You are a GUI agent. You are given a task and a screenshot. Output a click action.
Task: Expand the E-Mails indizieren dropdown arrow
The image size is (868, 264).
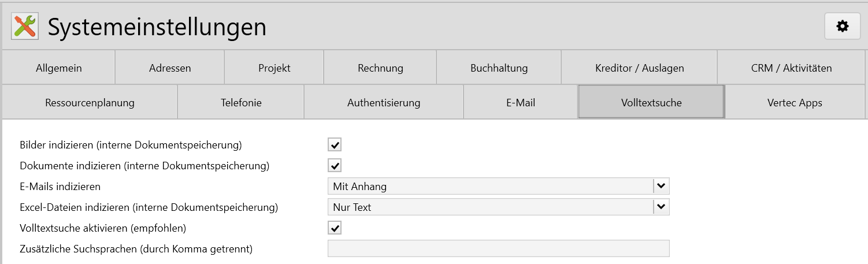(x=662, y=186)
